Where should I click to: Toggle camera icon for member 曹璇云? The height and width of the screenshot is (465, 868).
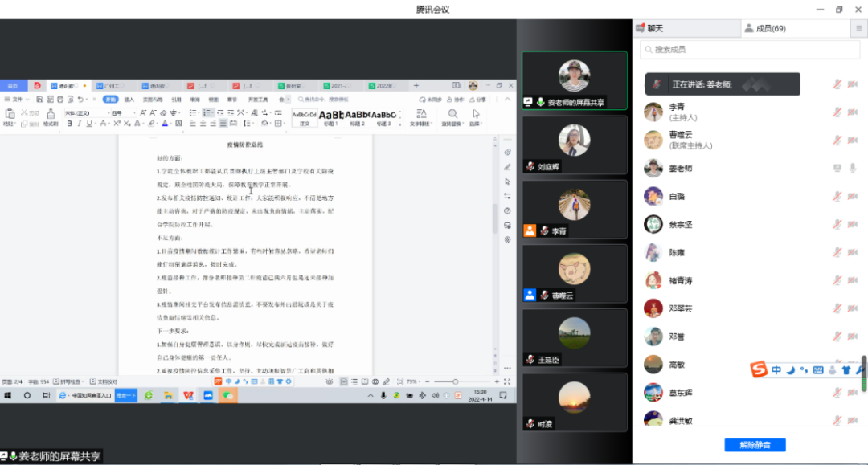852,140
